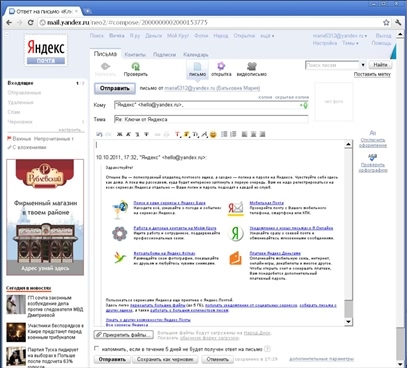Click into the Тема subject field
This screenshot has width=407, height=368.
tap(211, 119)
